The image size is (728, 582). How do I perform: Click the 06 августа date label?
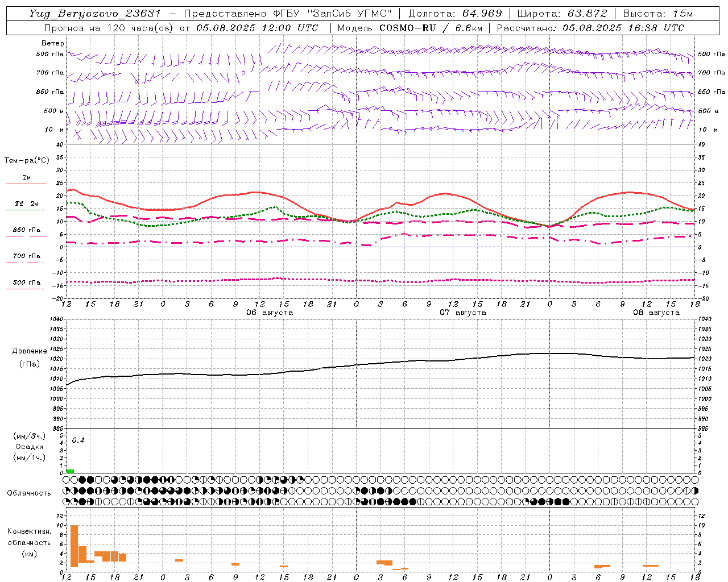click(270, 313)
